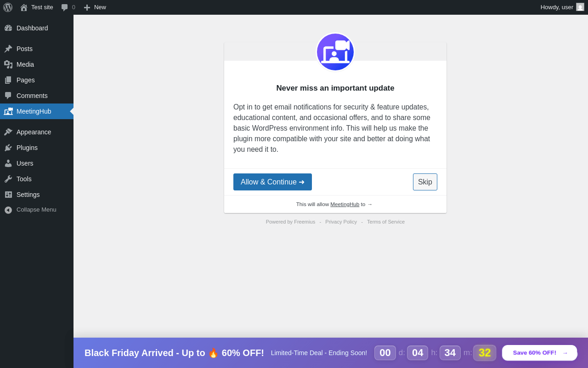Click the countdown days box 00
The width and height of the screenshot is (588, 368).
[x=385, y=353]
